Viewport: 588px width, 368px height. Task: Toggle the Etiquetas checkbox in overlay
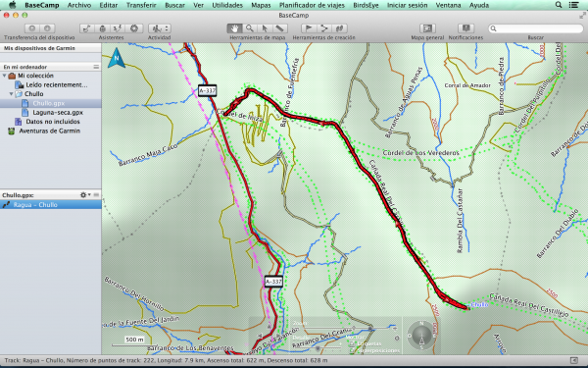[x=352, y=343]
